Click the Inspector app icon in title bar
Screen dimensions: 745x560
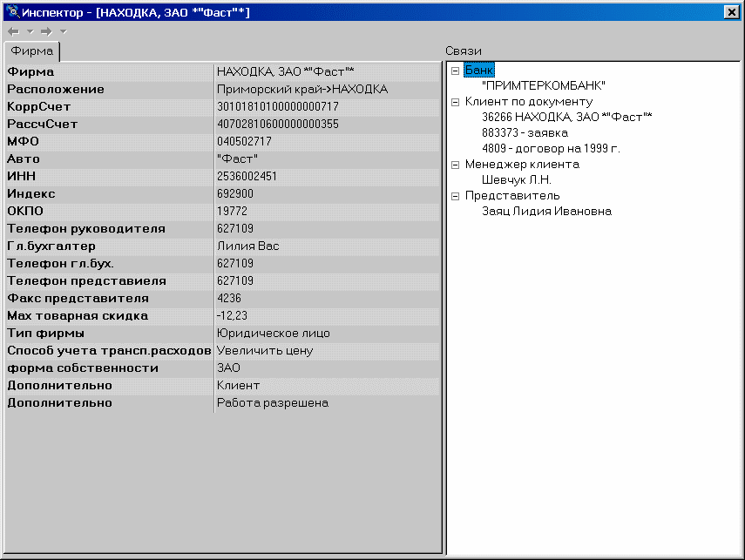[12, 11]
